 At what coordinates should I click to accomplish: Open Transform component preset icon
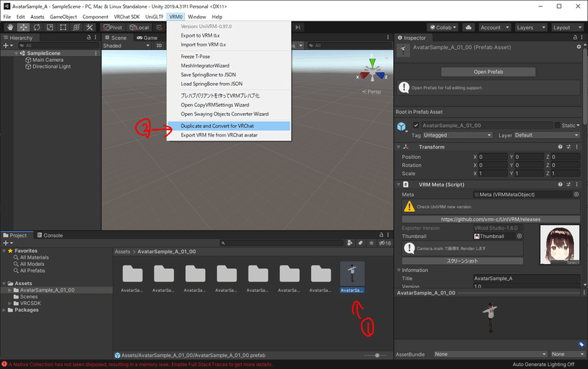click(568, 147)
